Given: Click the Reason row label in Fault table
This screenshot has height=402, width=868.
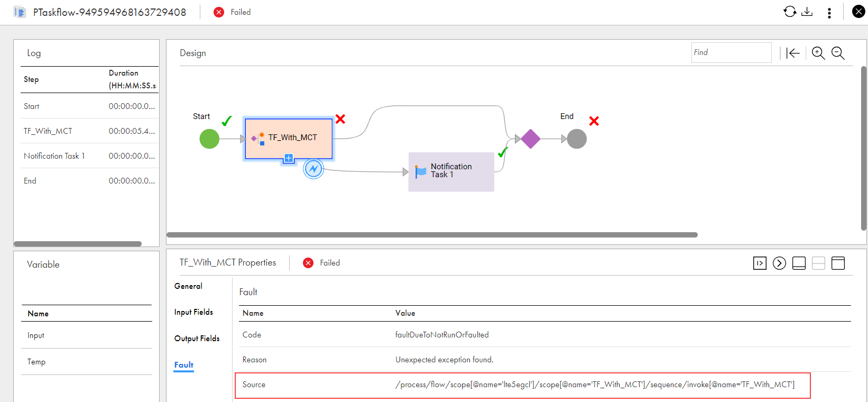Looking at the screenshot, I should click(254, 360).
